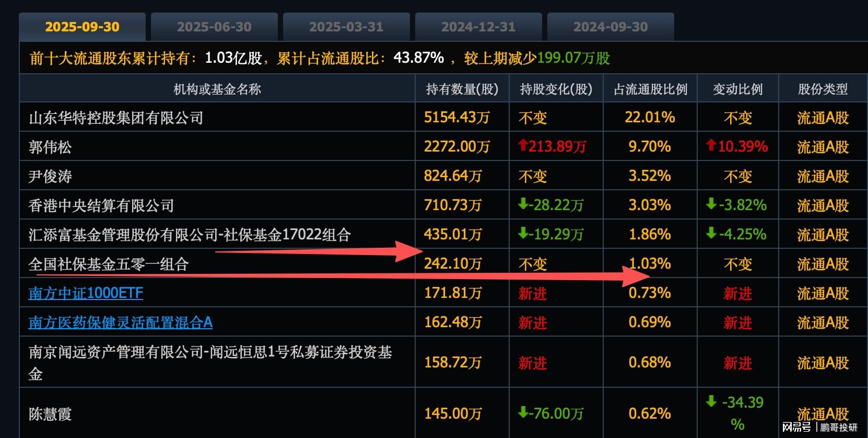Click the green down arrow beside -4.25%
The image size is (868, 438).
(x=711, y=234)
